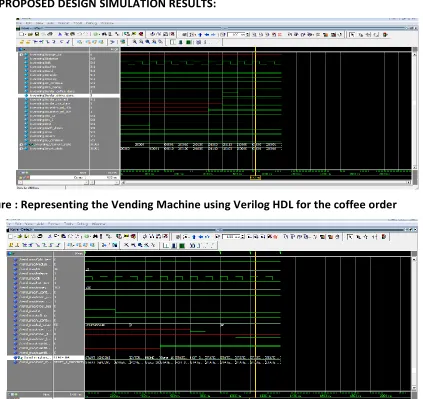Click pointer Select Mode icon in top window
Screen dimensions: 423x399
[352, 34]
